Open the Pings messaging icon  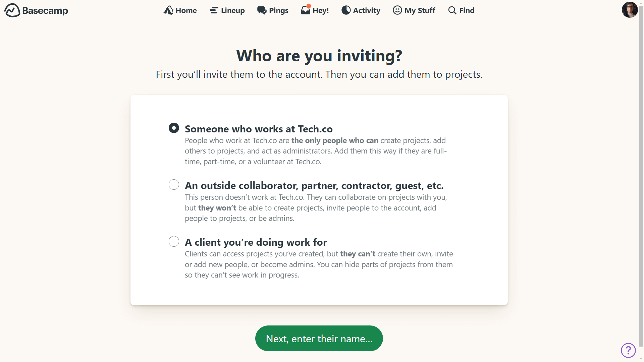(261, 10)
